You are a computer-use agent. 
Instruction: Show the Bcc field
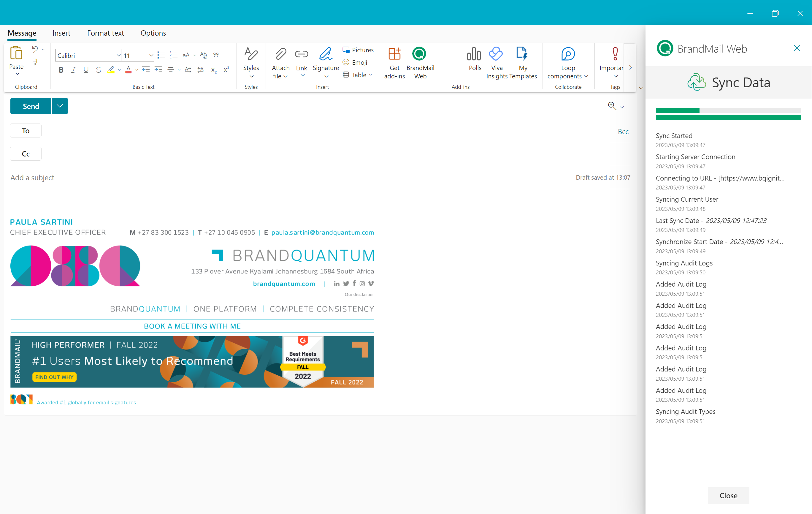click(623, 132)
